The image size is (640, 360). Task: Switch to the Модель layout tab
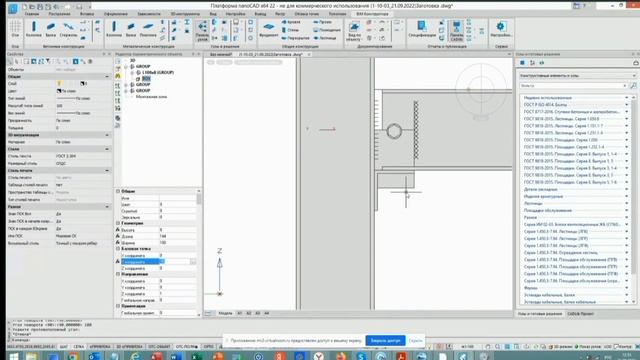[x=225, y=313]
